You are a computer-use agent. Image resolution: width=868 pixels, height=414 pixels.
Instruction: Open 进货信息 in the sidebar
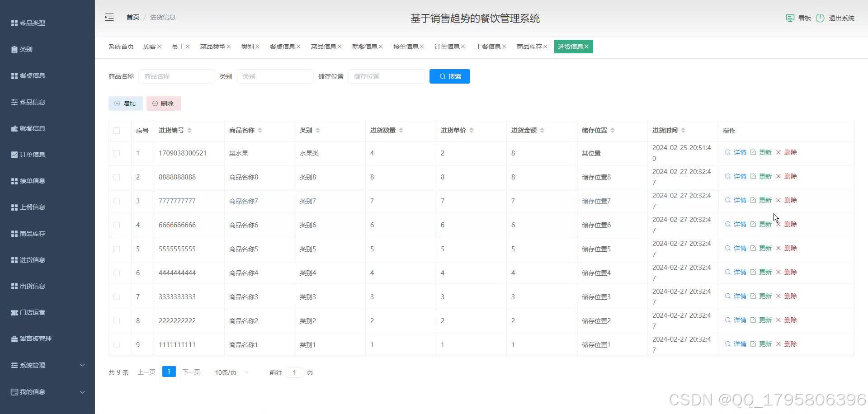tap(28, 260)
